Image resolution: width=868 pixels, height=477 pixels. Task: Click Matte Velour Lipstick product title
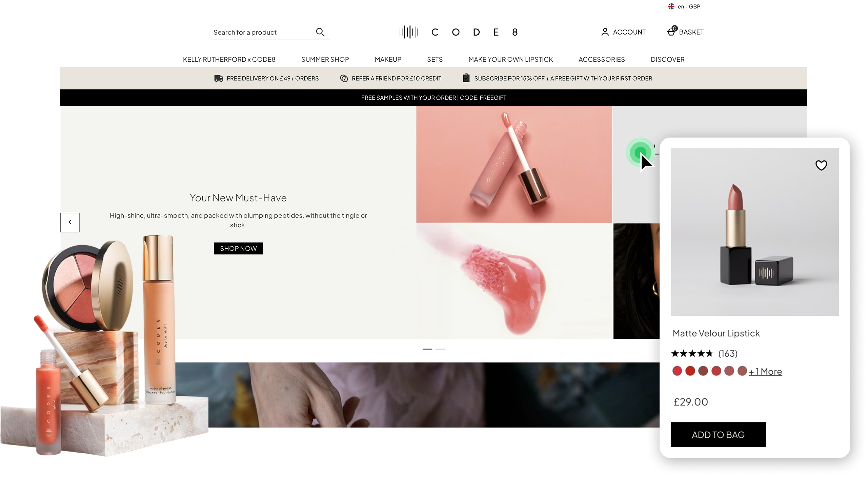(716, 333)
